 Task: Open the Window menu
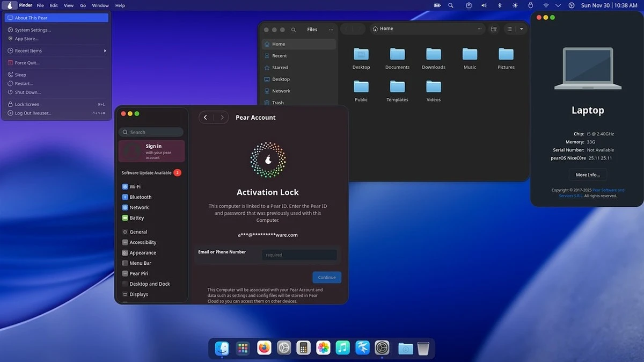click(x=100, y=5)
